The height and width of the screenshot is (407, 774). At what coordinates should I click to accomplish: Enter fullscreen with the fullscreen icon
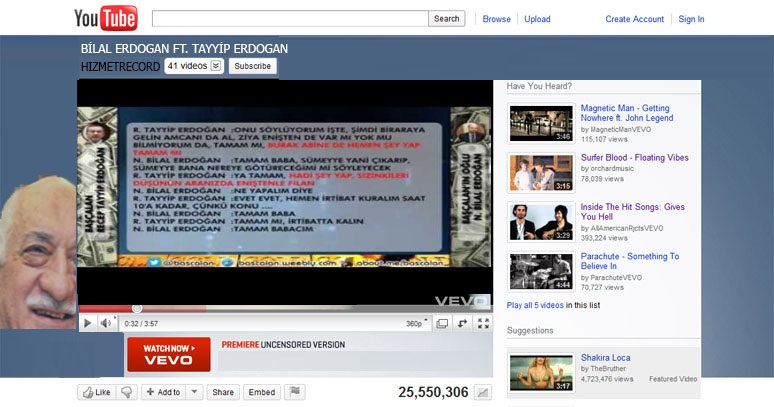pyautogui.click(x=483, y=324)
